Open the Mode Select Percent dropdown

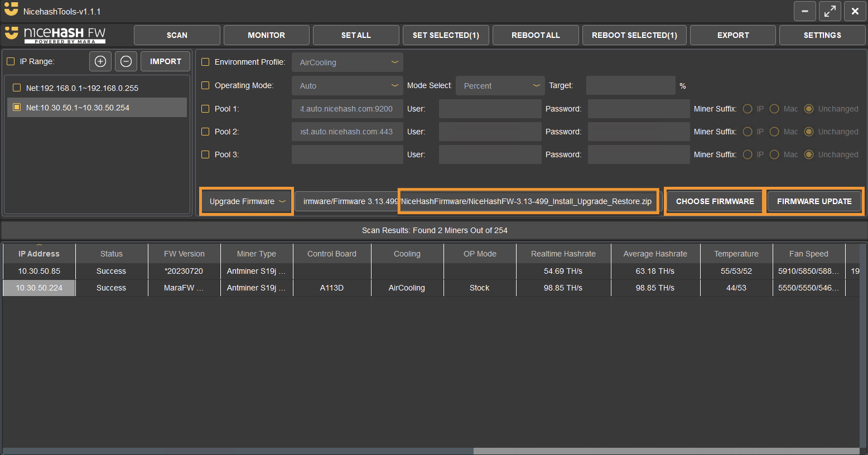pyautogui.click(x=499, y=85)
